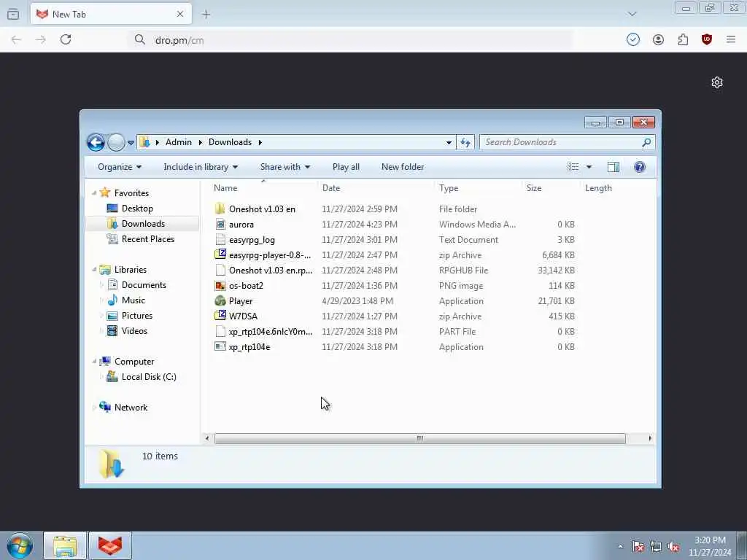The image size is (747, 560).
Task: Open the browser hamburger menu
Action: tap(731, 39)
